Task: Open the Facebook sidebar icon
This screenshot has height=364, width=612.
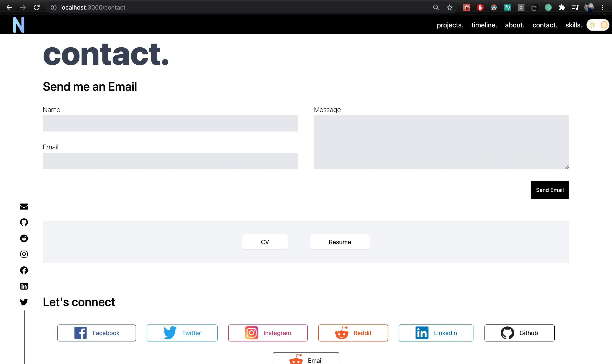Action: pos(24,270)
